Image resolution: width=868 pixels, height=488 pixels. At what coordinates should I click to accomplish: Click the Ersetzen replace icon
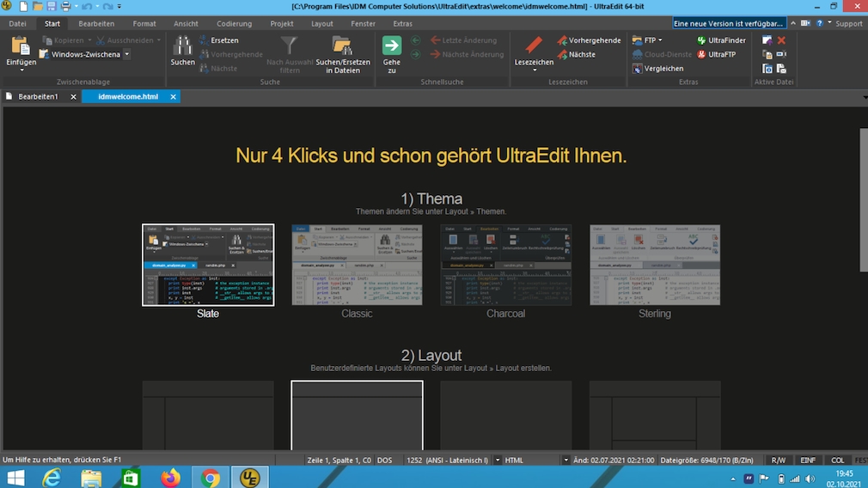204,40
